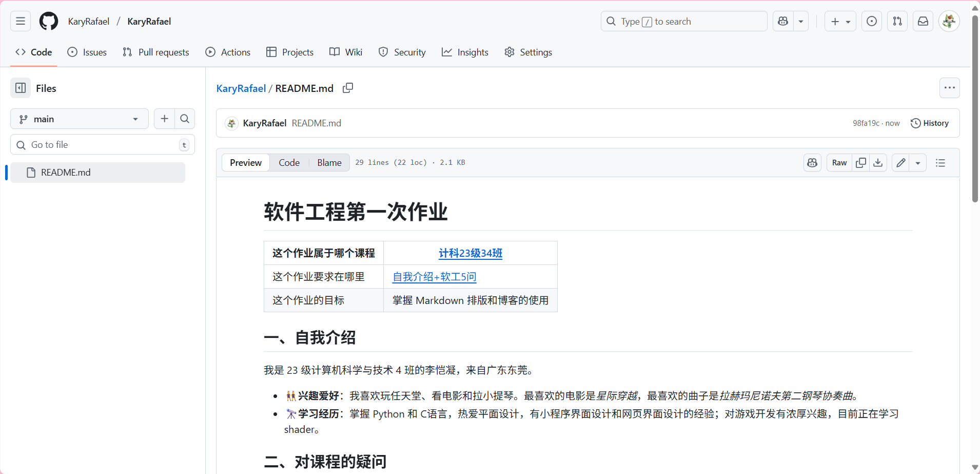Viewport: 980px width, 474px height.
Task: Open Copilot from the top bar
Action: click(x=782, y=21)
